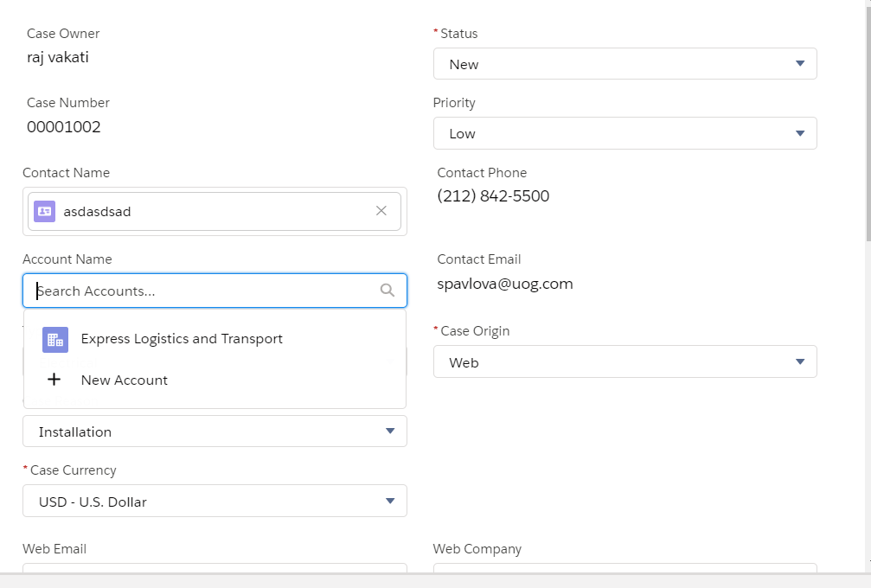Expand the dropdown showing Installation
The image size is (871, 588).
point(215,431)
